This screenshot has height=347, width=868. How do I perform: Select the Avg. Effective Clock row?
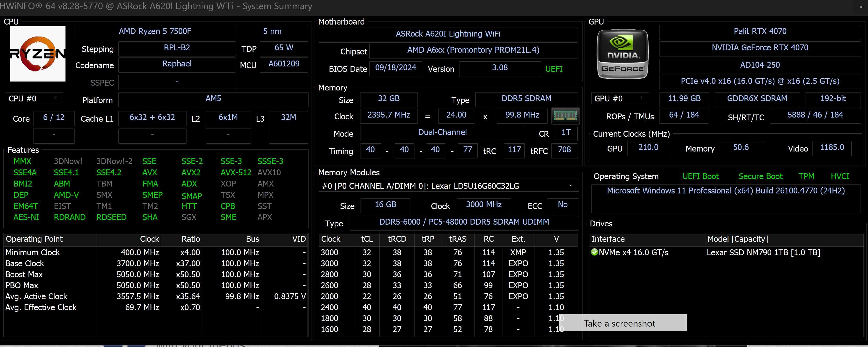pyautogui.click(x=156, y=307)
